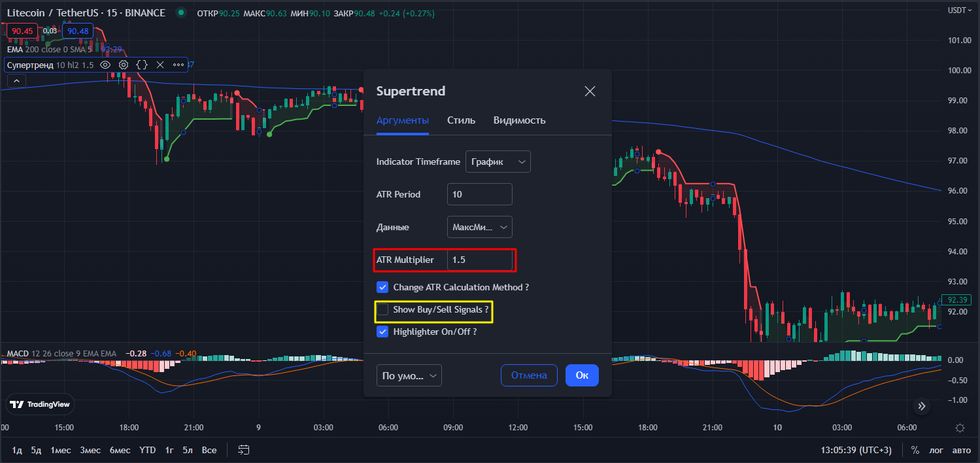The height and width of the screenshot is (463, 980).
Task: Click the red sell price 90.45
Action: (x=22, y=31)
